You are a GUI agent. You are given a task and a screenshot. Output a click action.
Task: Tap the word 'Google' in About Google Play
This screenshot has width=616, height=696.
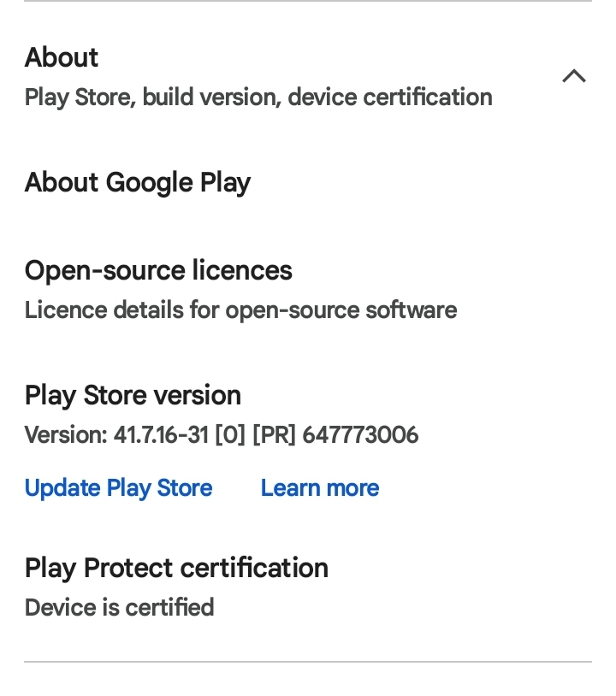150,182
